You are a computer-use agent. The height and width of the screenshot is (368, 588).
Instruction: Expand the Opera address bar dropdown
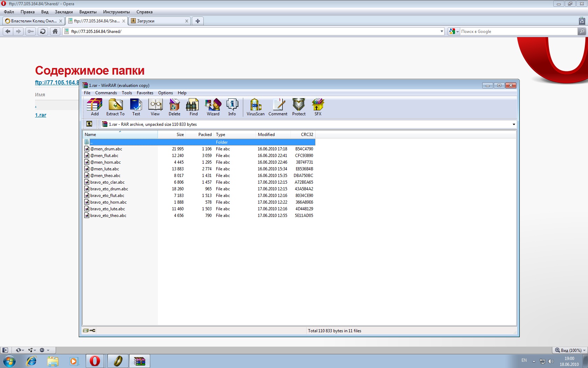(441, 32)
